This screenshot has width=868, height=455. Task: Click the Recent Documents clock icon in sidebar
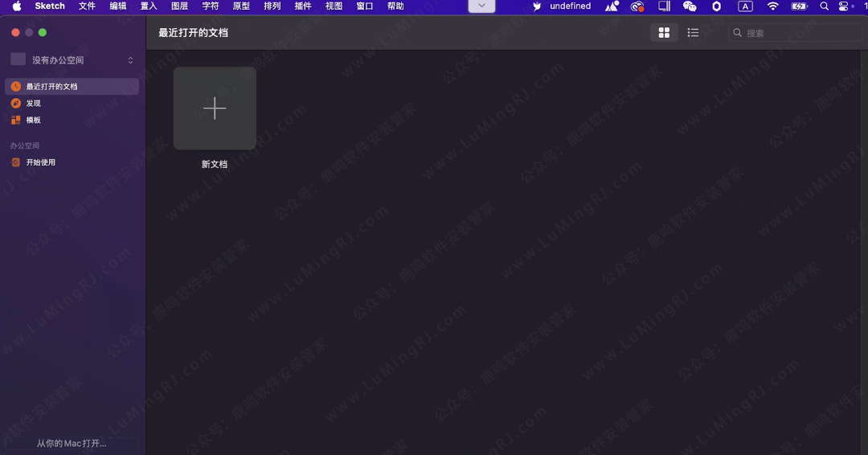click(x=16, y=87)
